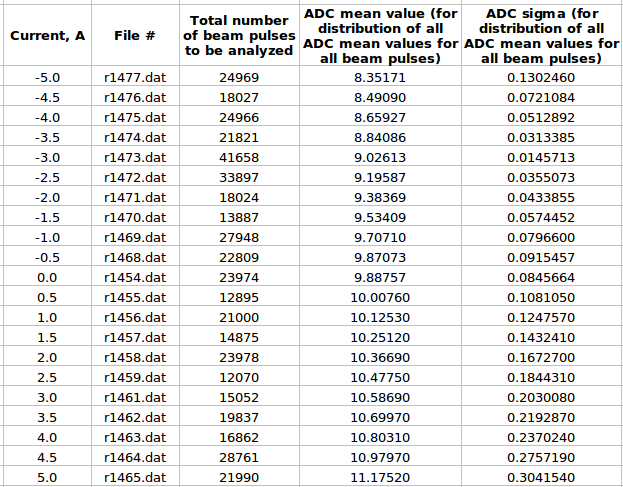
Task: Select file cell r1477.dat
Action: (135, 77)
